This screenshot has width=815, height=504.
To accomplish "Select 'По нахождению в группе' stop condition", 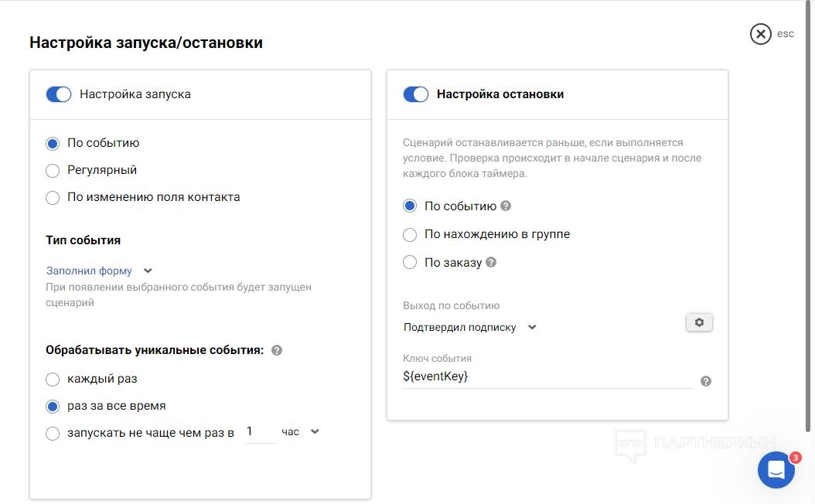I will point(410,235).
